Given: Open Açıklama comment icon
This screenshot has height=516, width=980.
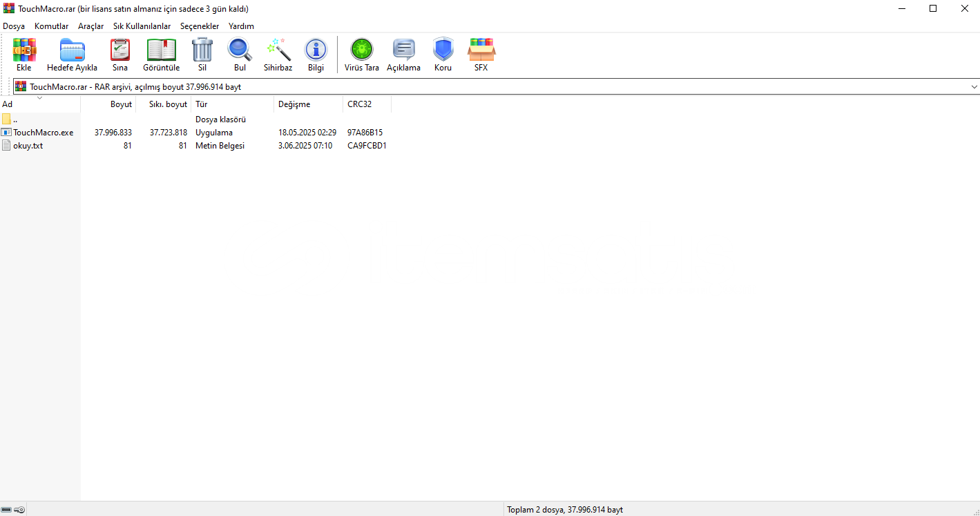Looking at the screenshot, I should pyautogui.click(x=404, y=50).
